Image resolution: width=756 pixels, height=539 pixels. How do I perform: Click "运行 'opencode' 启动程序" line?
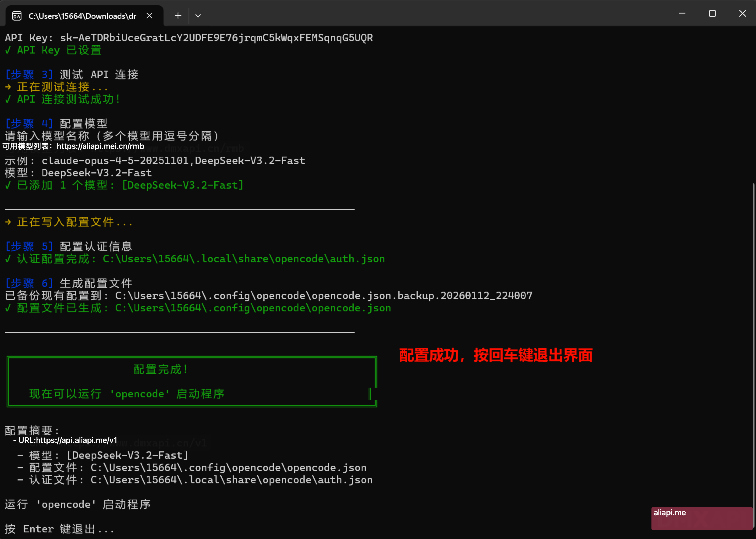tap(78, 504)
